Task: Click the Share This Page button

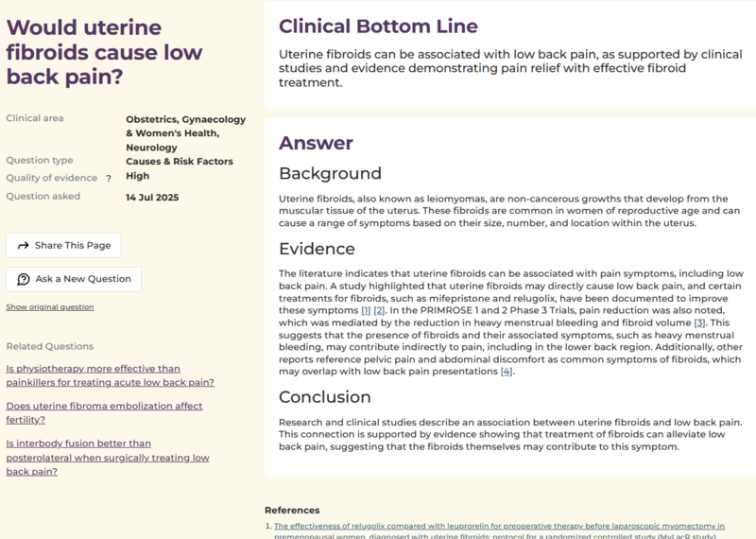Action: (63, 245)
